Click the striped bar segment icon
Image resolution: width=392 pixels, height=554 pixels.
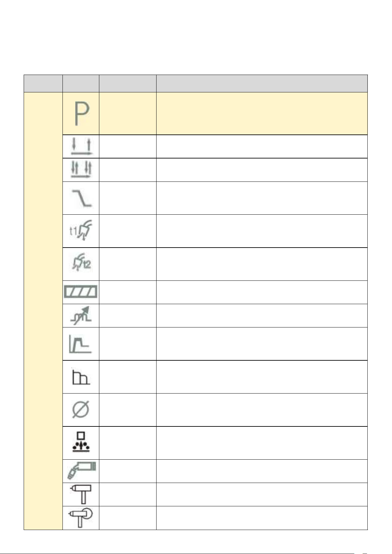(x=81, y=292)
